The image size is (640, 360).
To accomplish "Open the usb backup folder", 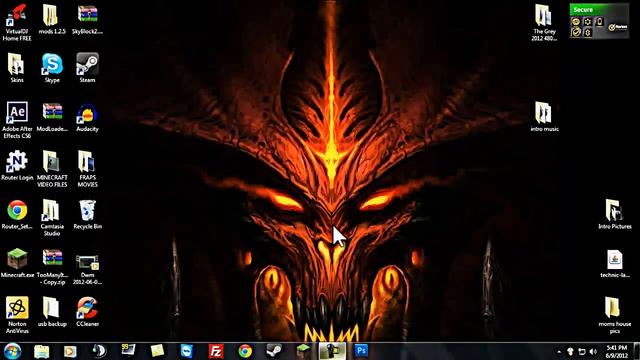I will pos(52,311).
